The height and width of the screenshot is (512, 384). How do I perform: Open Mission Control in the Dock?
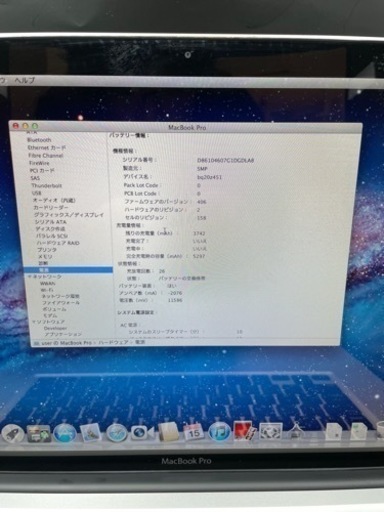click(x=39, y=433)
